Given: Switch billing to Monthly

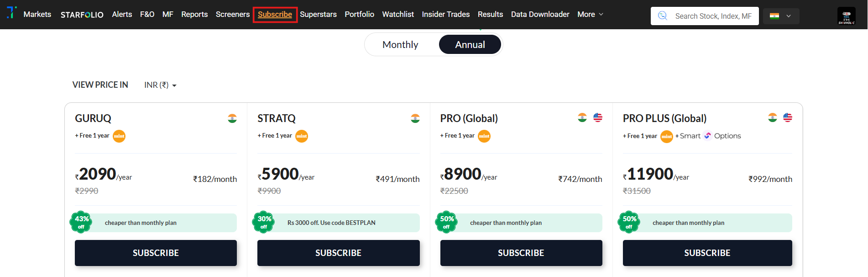Looking at the screenshot, I should point(400,45).
